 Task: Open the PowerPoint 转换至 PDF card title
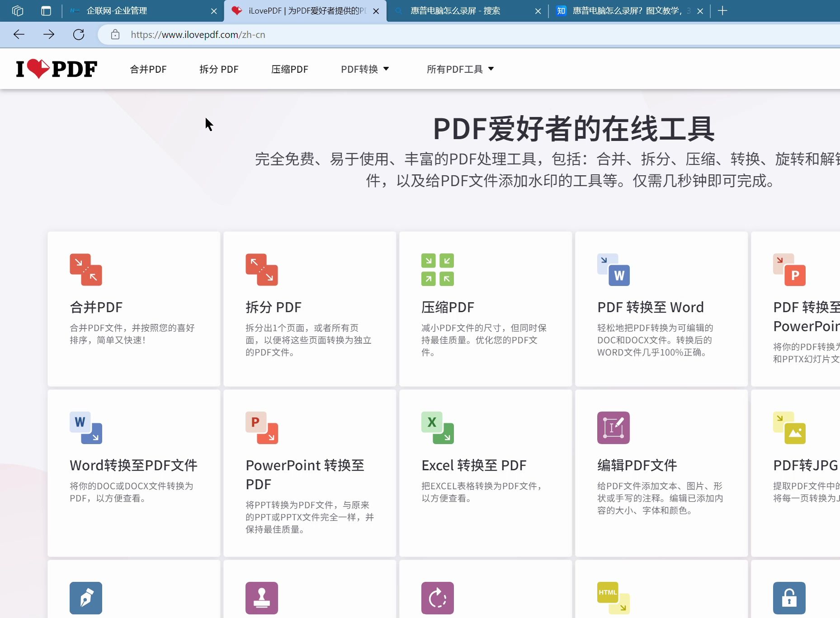(305, 475)
